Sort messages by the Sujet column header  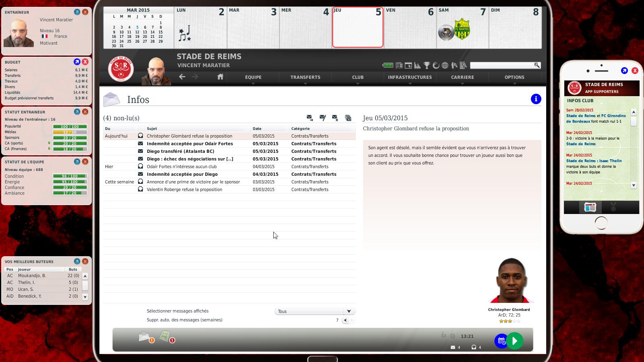198,129
